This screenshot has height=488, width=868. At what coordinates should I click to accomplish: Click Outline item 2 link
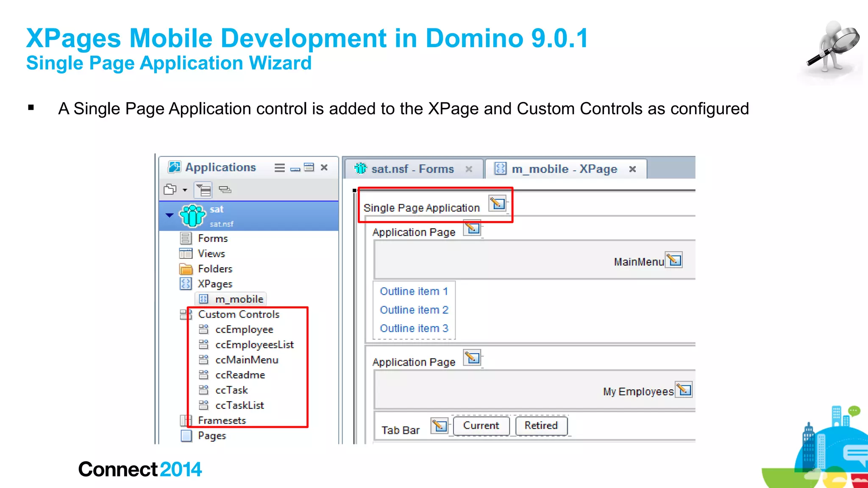pos(414,310)
